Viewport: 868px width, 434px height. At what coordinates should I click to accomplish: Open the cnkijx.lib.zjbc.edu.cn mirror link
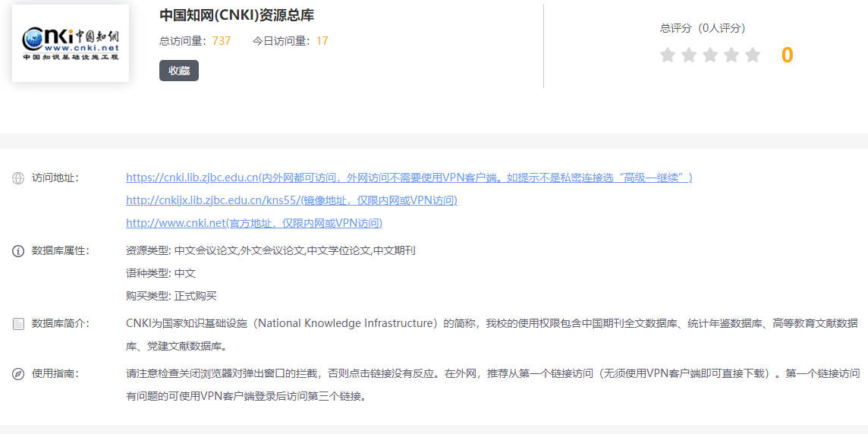coord(291,200)
